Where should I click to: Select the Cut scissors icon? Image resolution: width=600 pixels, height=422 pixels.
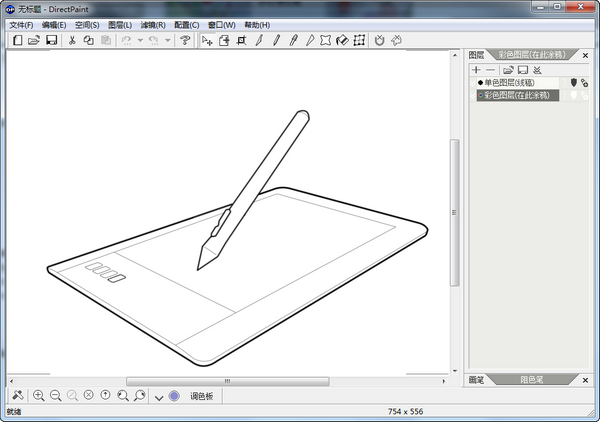pyautogui.click(x=72, y=41)
